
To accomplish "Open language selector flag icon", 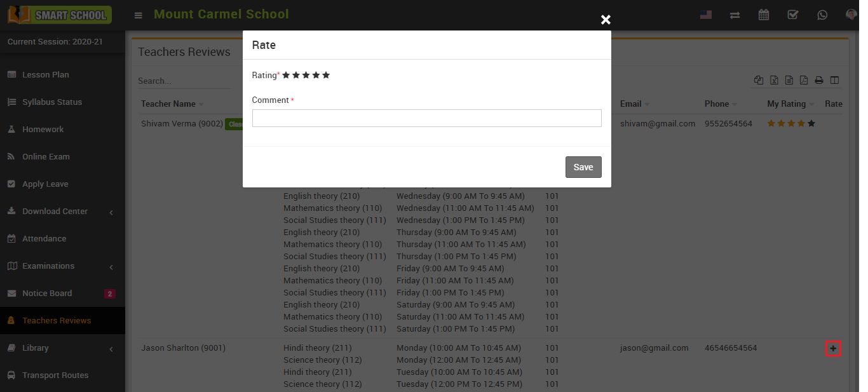I will click(705, 15).
